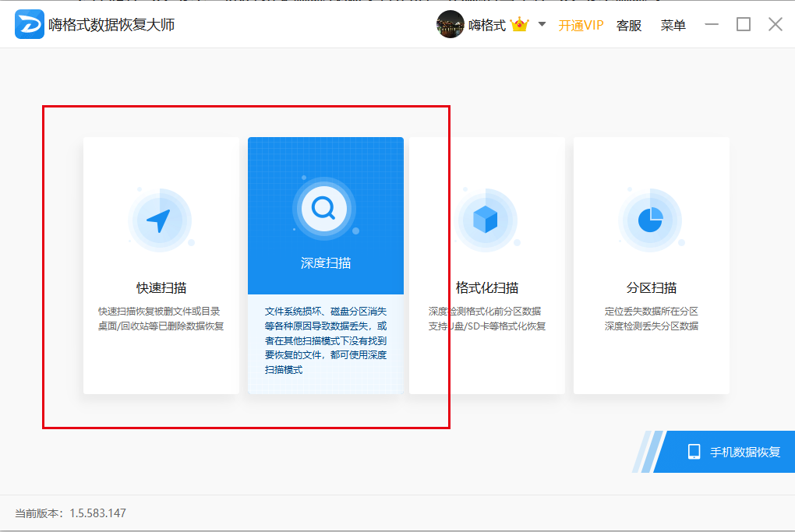Click the phone icon beside 手机数据恢复
The width and height of the screenshot is (795, 532).
(x=694, y=452)
